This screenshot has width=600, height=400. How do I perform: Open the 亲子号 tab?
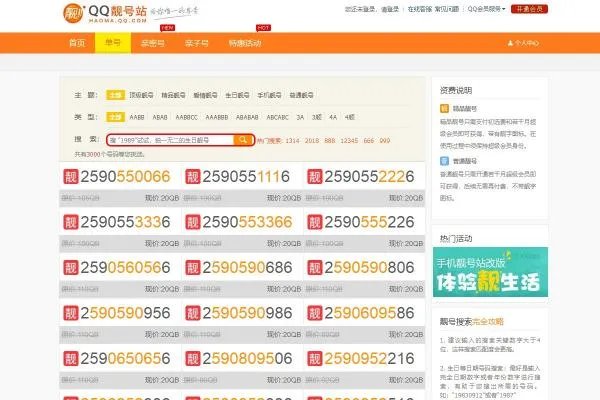coord(197,43)
